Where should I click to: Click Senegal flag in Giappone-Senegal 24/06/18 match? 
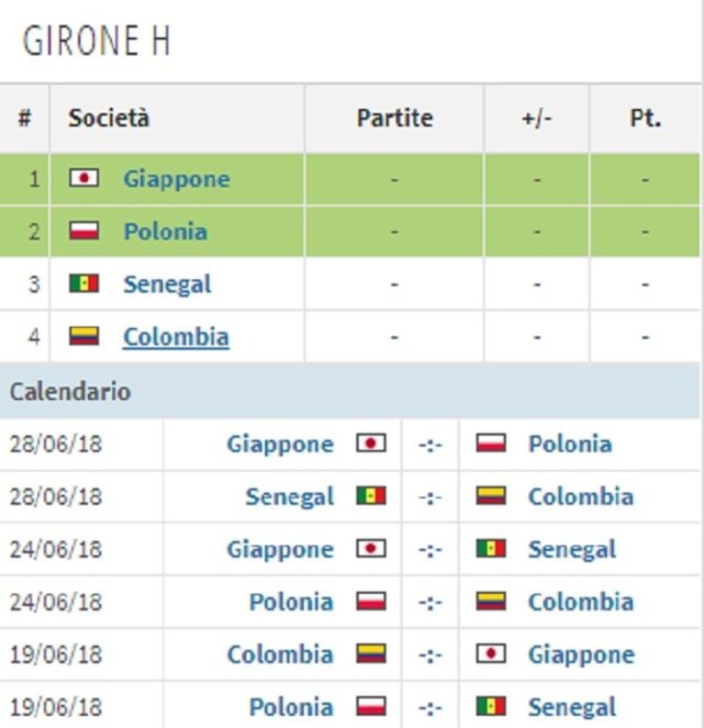[491, 549]
